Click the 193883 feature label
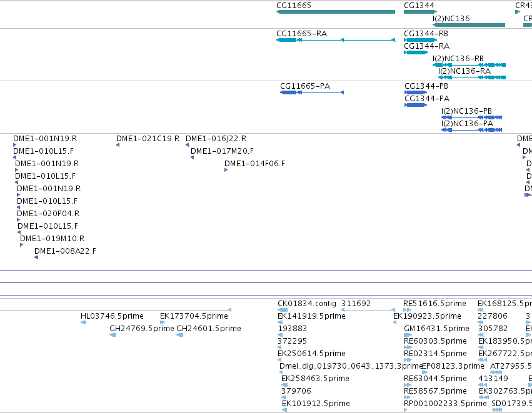 coord(292,329)
